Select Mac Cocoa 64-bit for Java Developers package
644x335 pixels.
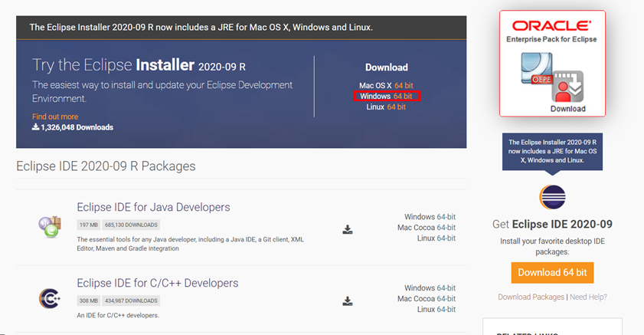[x=446, y=228]
